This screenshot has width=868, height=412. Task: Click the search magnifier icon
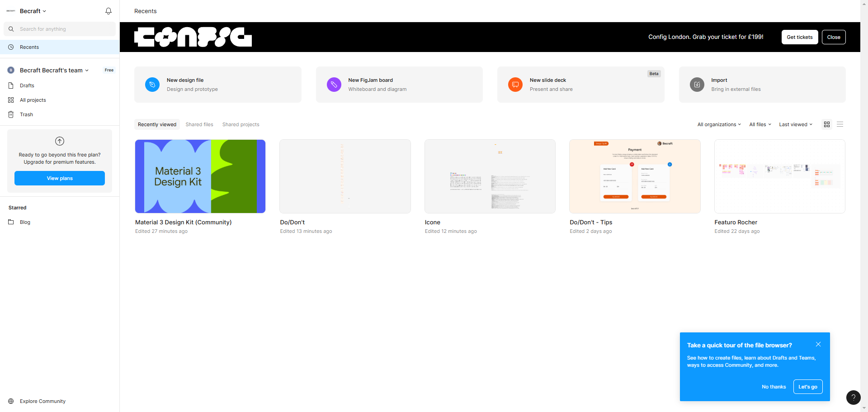(11, 29)
